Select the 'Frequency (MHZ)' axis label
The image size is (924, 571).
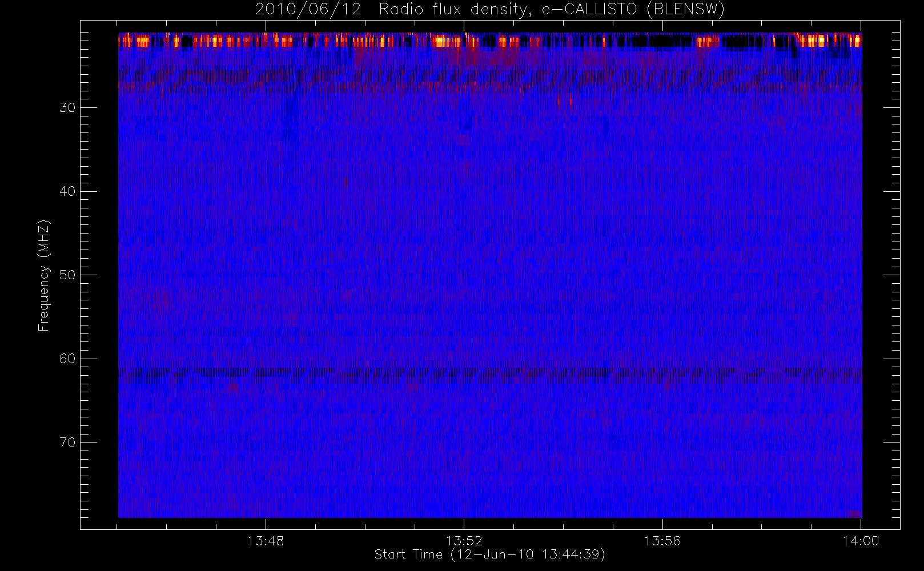click(44, 275)
